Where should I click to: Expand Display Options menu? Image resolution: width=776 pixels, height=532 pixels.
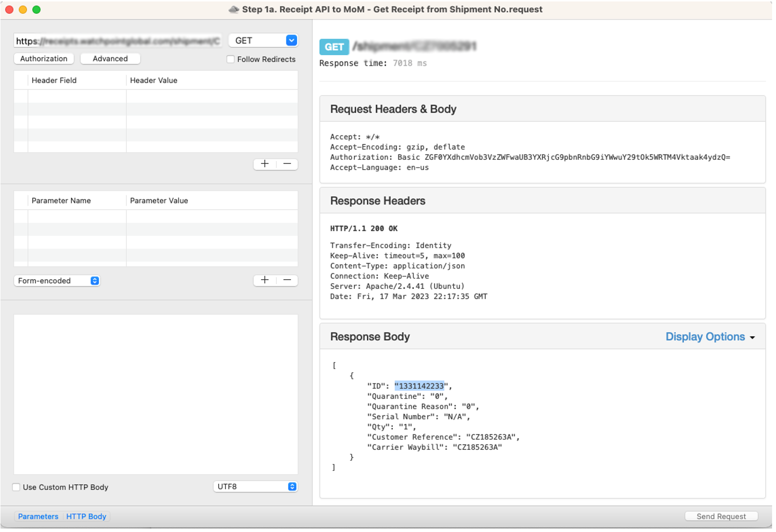coord(710,337)
